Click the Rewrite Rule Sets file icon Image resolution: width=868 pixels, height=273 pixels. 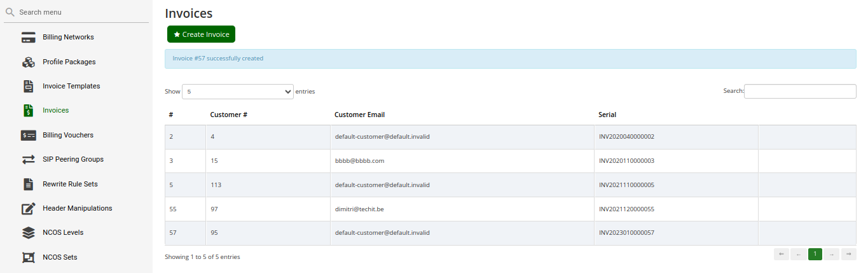(28, 185)
